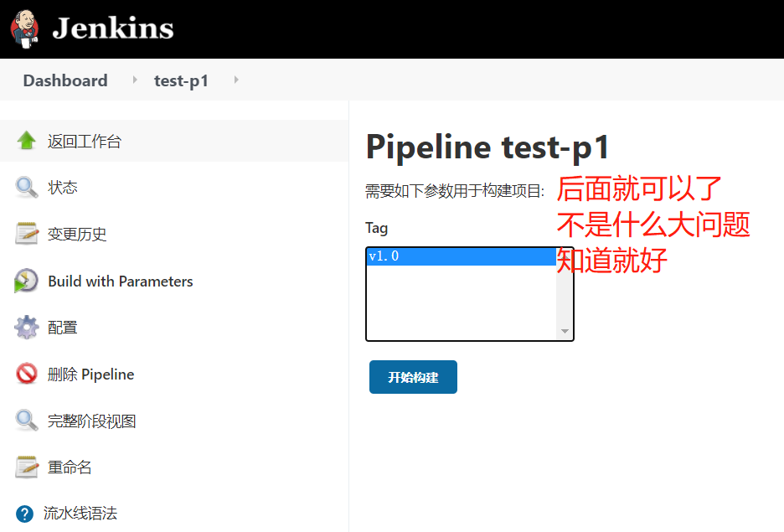Click the Tag list scroll down arrow
The height and width of the screenshot is (532, 784).
click(x=565, y=331)
